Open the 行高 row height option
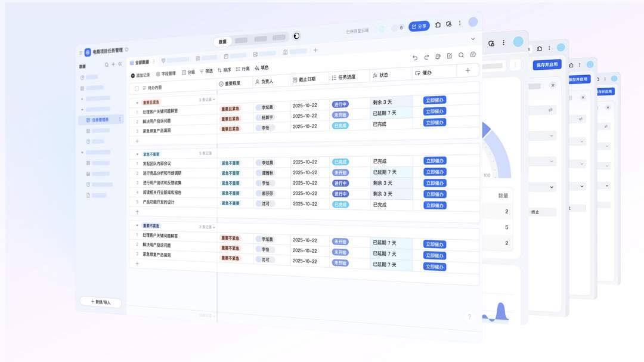644x362 pixels. pyautogui.click(x=237, y=69)
